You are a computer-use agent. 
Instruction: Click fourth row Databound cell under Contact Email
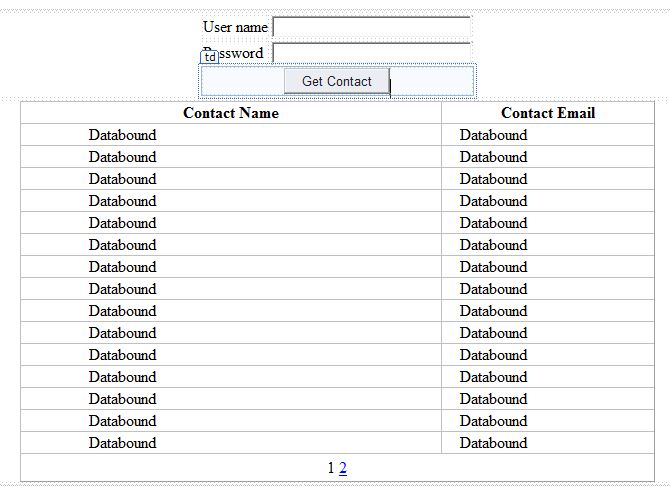pos(493,201)
